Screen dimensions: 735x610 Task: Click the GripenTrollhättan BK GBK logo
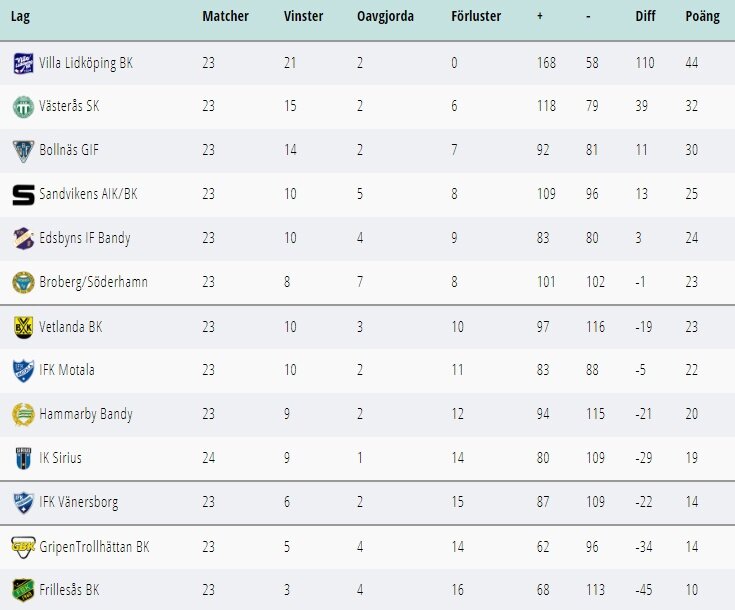tap(23, 547)
